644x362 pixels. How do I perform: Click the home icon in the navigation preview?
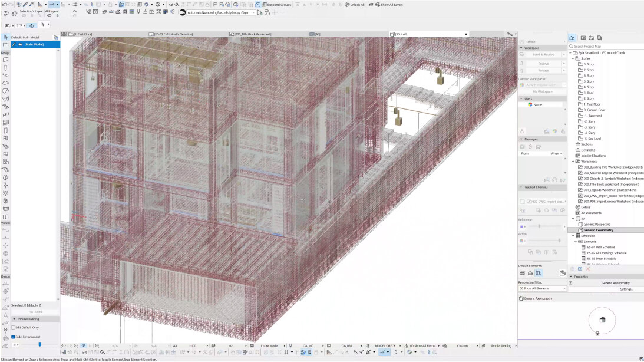tap(602, 320)
